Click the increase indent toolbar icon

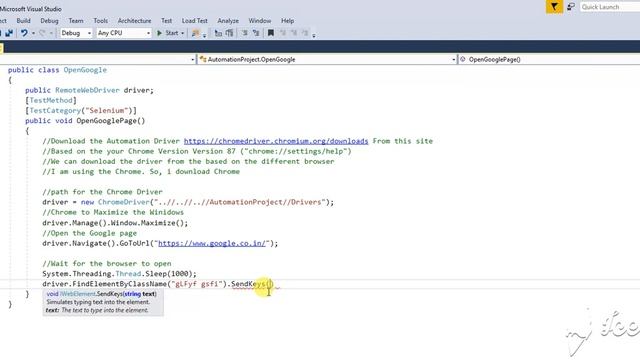tap(229, 33)
